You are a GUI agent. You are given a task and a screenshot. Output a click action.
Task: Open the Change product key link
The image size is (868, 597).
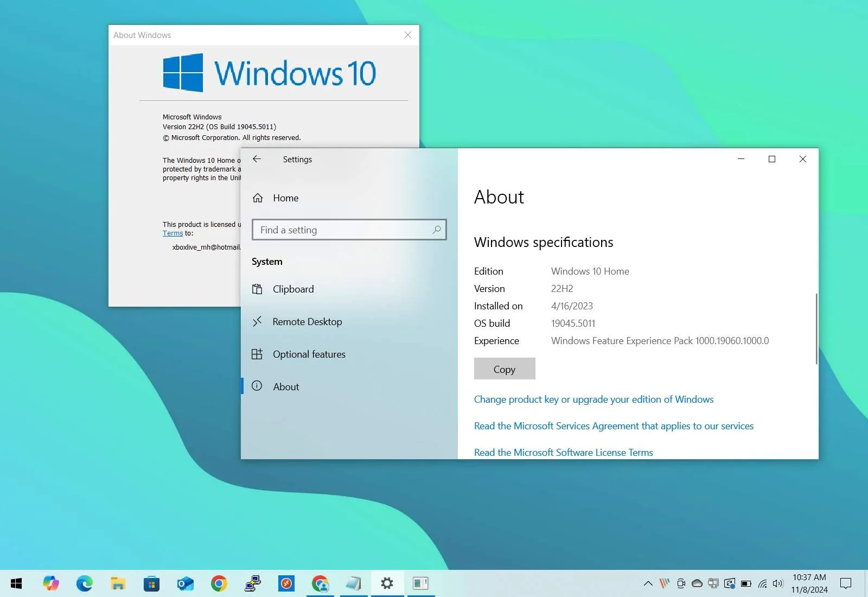[x=593, y=399]
